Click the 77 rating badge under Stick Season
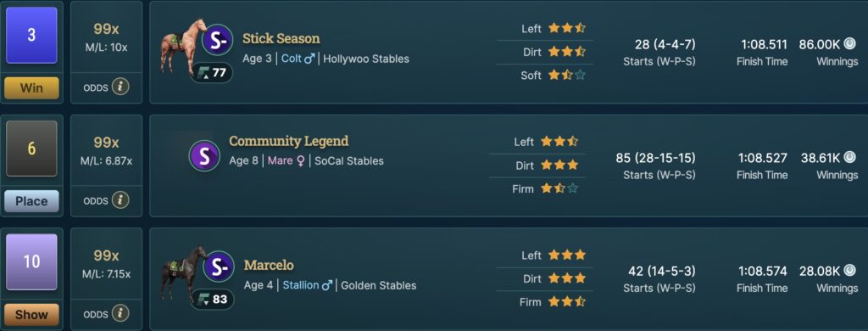The height and width of the screenshot is (331, 868). [x=211, y=73]
